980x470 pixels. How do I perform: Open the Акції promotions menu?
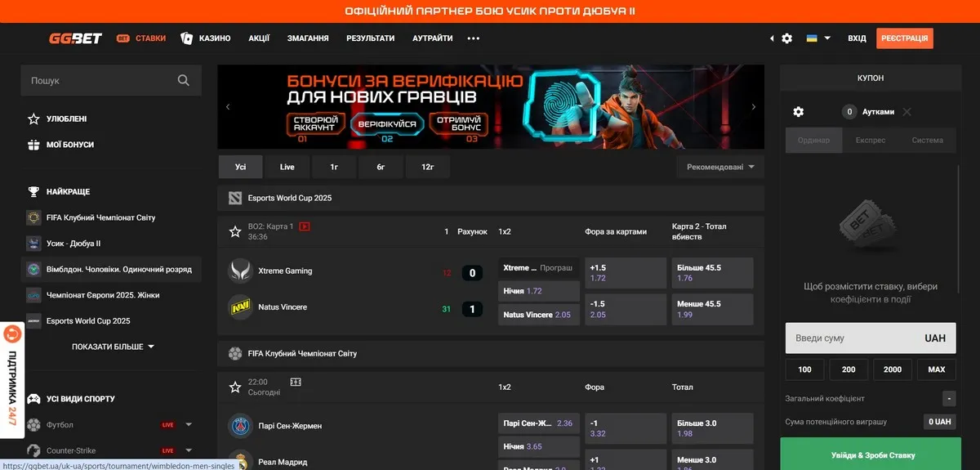259,38
